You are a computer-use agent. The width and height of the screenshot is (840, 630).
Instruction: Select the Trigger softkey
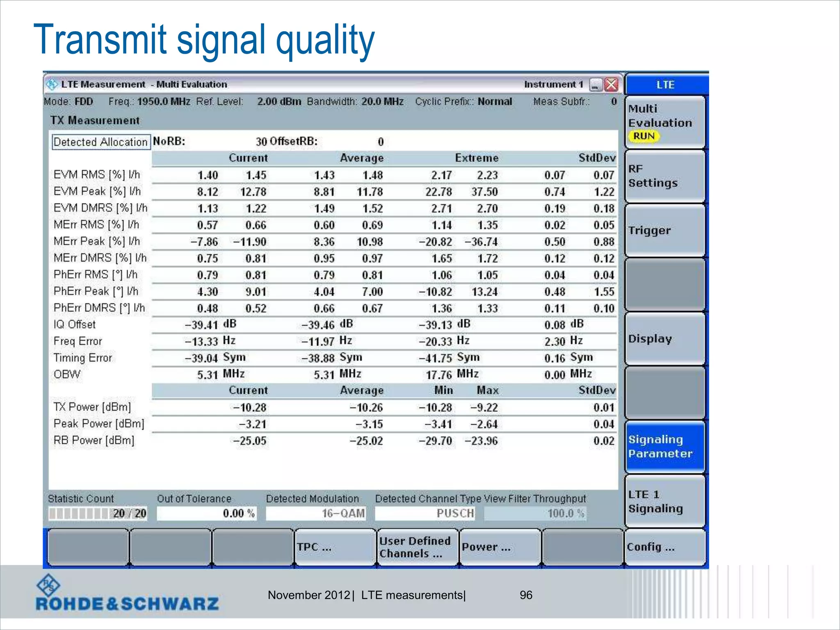point(665,230)
